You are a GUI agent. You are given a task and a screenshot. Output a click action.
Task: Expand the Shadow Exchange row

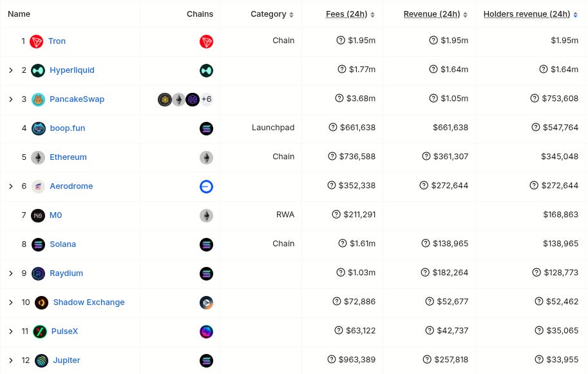pos(11,302)
